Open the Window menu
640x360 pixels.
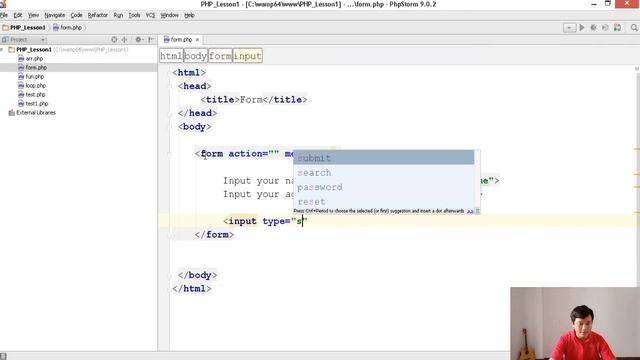pyautogui.click(x=169, y=15)
